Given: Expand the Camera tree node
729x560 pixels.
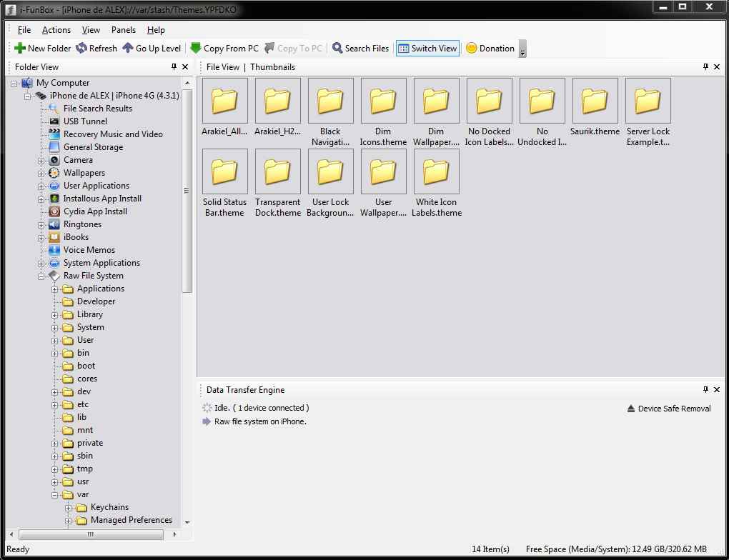Looking at the screenshot, I should click(41, 161).
